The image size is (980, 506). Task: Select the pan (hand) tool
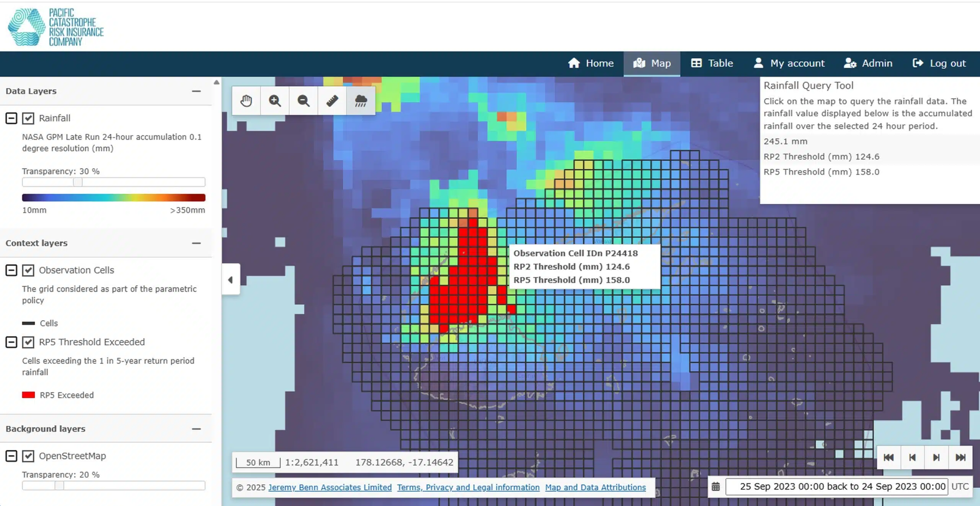click(246, 101)
